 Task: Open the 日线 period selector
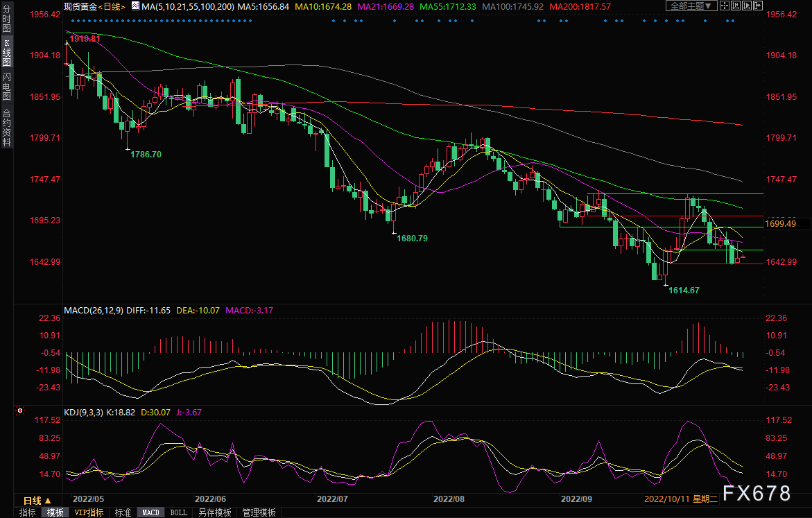tap(37, 501)
